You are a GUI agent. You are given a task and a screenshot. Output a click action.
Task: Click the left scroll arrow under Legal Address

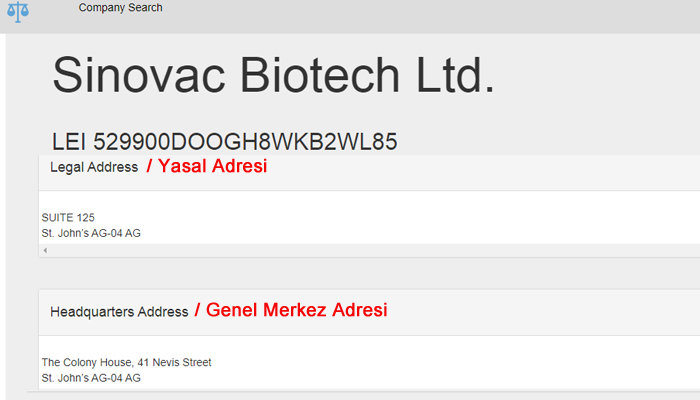tap(45, 250)
